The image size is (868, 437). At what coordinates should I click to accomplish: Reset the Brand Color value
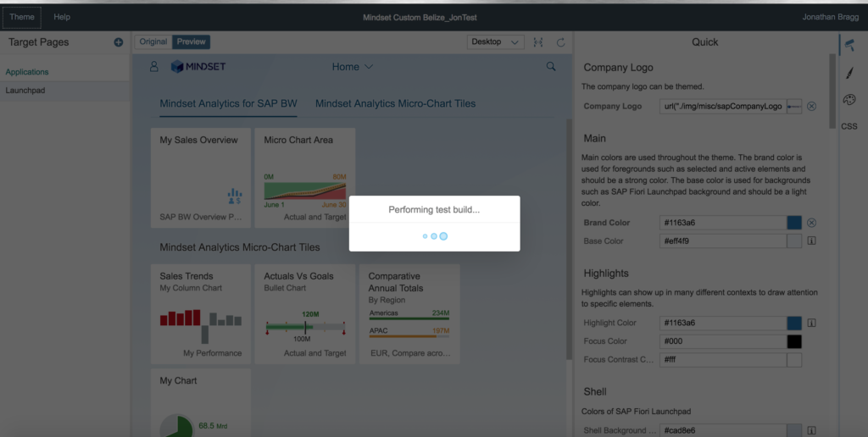coord(811,223)
